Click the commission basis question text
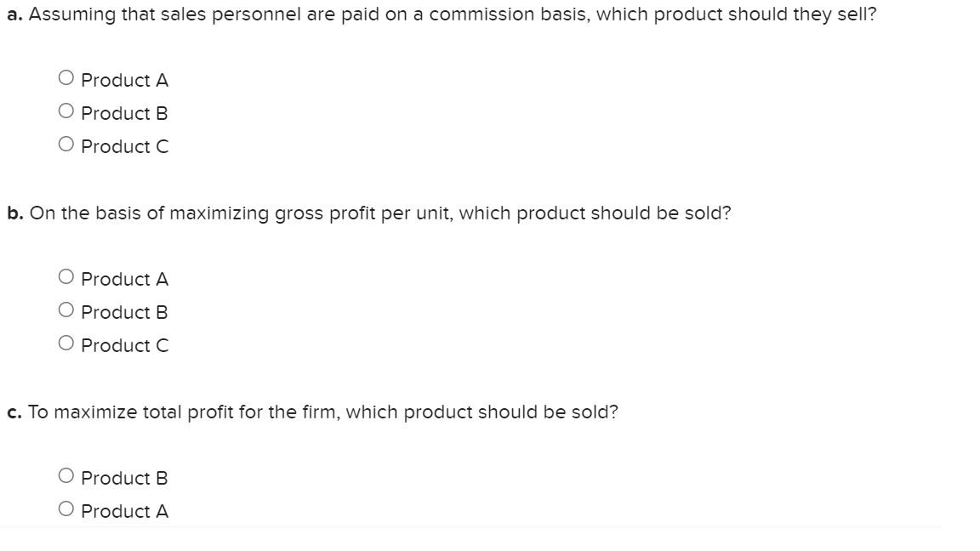980x551 pixels. click(x=452, y=14)
